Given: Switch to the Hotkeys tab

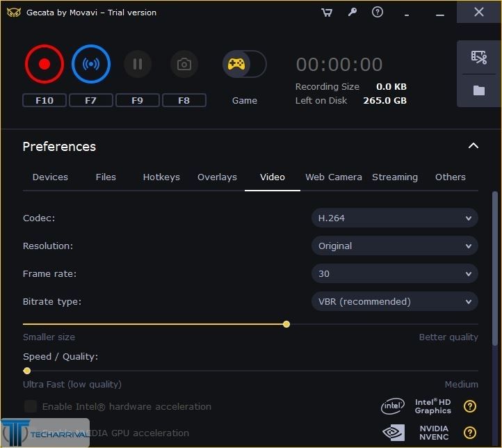Looking at the screenshot, I should tap(161, 177).
